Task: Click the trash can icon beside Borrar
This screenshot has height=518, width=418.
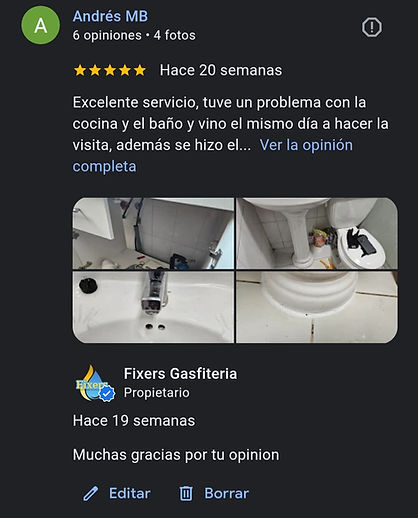Action: pyautogui.click(x=186, y=493)
